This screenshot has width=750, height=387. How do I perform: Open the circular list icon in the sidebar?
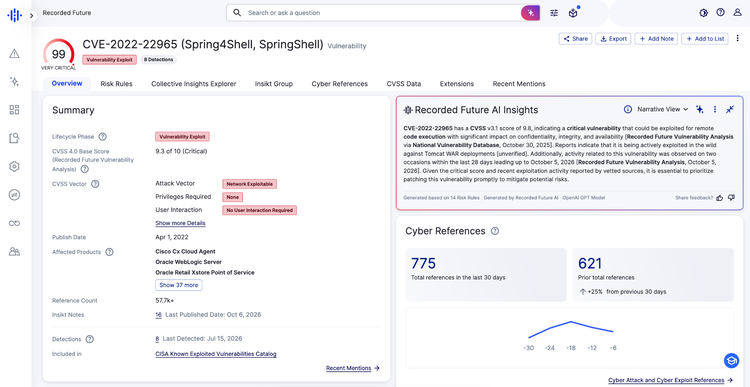click(14, 195)
